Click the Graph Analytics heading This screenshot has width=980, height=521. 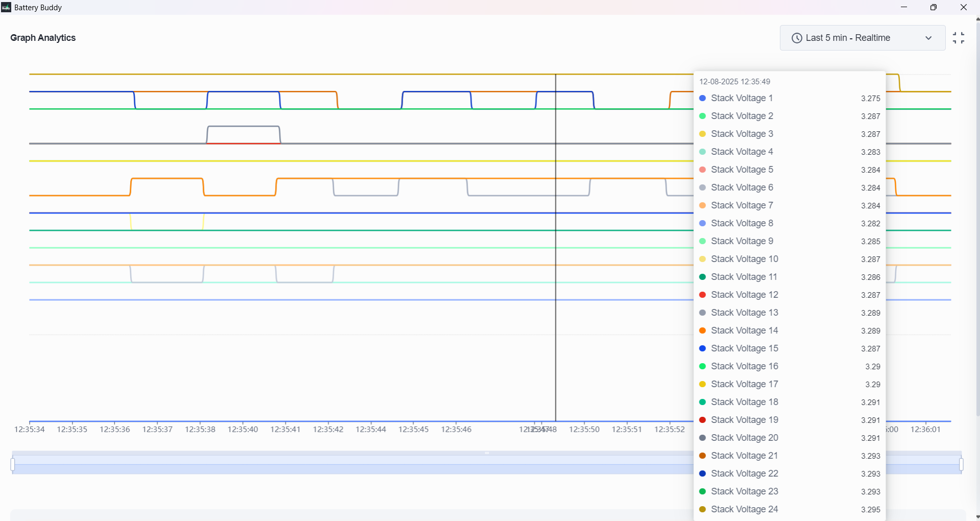[43, 38]
